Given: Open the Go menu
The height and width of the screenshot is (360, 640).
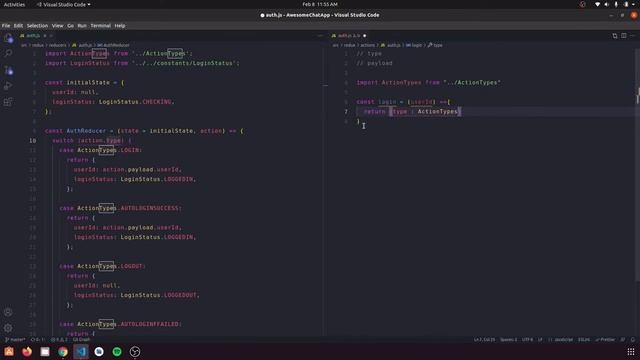Looking at the screenshot, I should pos(71,26).
